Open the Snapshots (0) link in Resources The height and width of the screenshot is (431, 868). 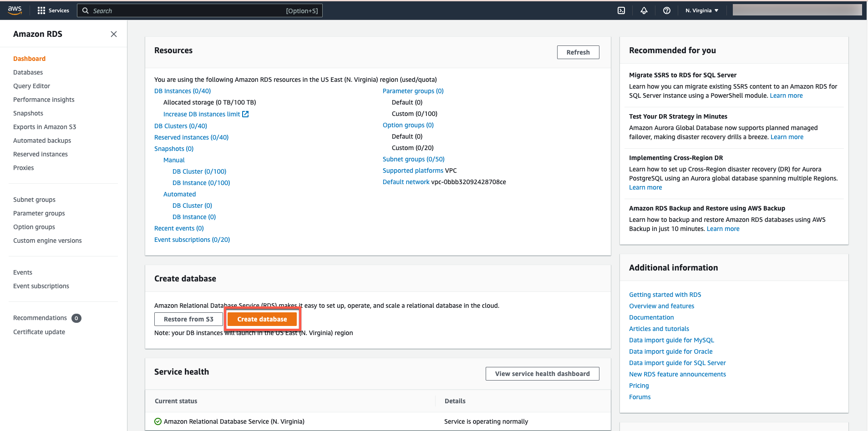tap(174, 149)
